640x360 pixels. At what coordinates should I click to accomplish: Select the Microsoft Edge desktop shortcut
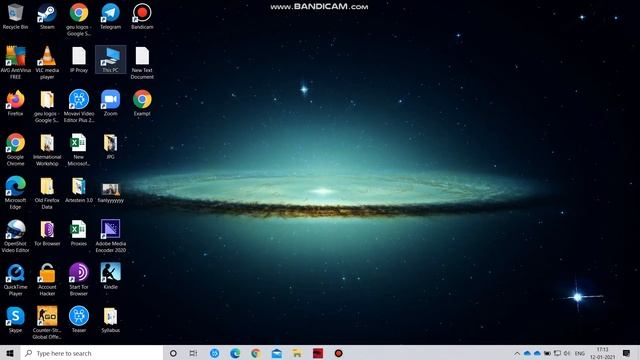pyautogui.click(x=16, y=193)
